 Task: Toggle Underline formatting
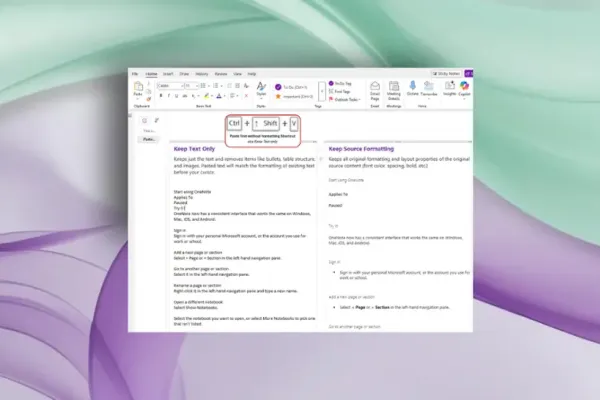176,96
